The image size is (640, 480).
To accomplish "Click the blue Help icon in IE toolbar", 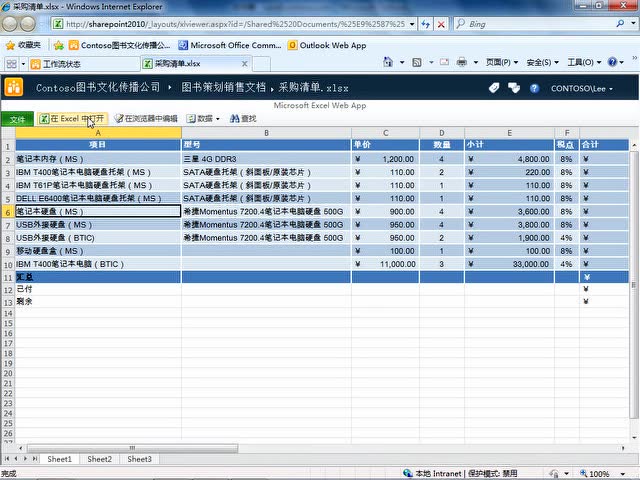I will click(612, 62).
